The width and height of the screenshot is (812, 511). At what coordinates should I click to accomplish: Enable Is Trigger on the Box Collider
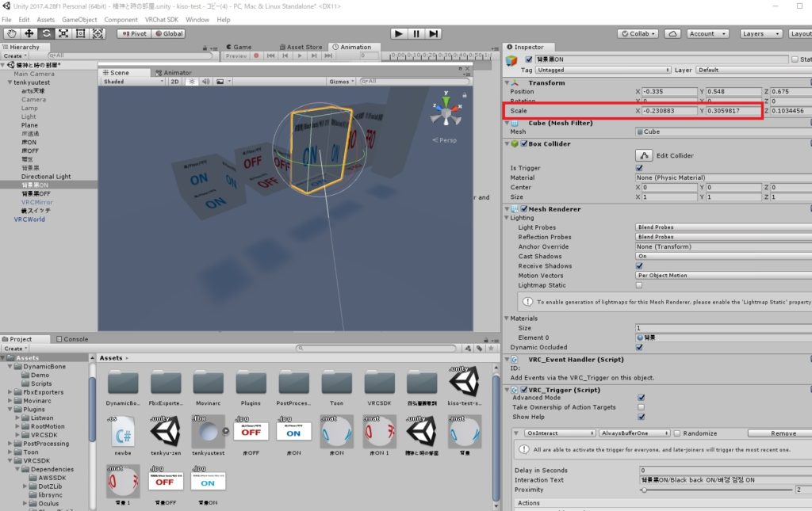pos(639,168)
